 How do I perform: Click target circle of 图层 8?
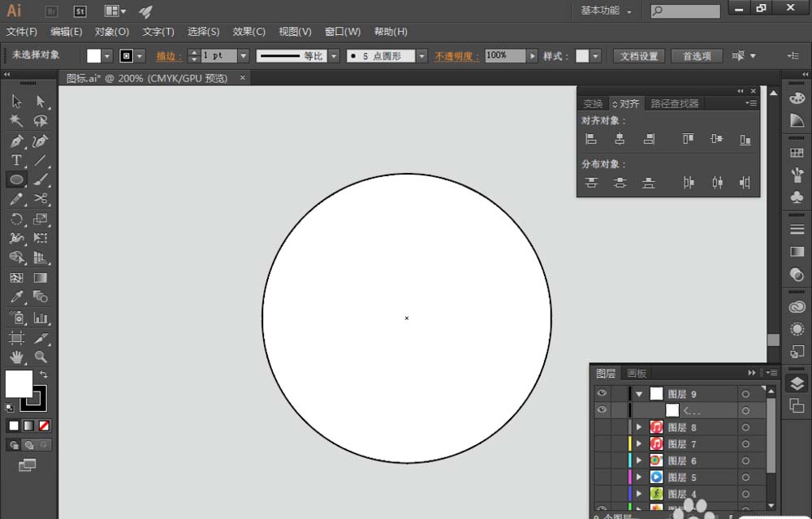(745, 427)
